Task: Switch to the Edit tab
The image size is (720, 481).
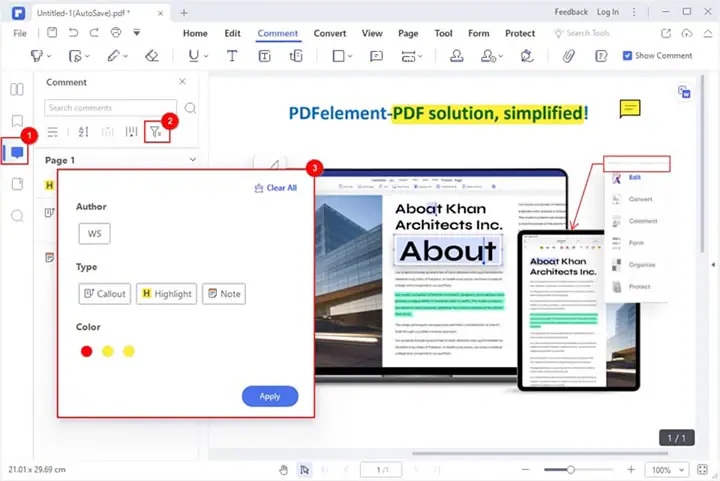Action: (x=232, y=33)
